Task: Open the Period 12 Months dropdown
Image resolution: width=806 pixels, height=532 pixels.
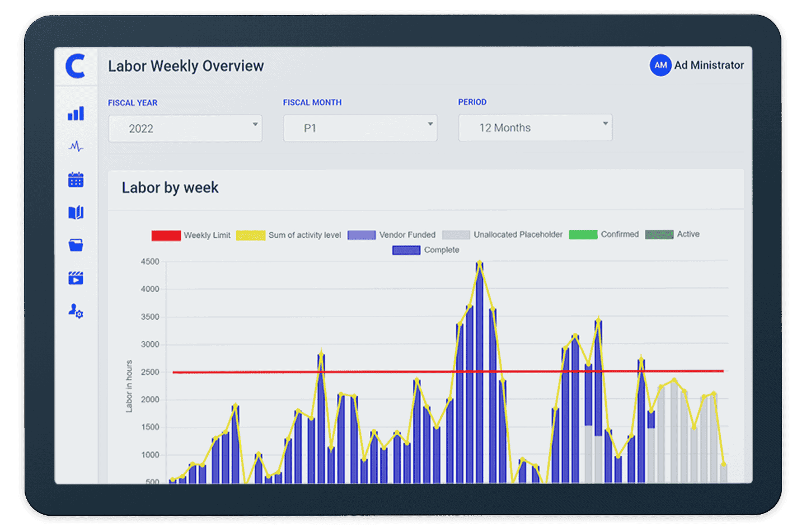Action: (535, 128)
